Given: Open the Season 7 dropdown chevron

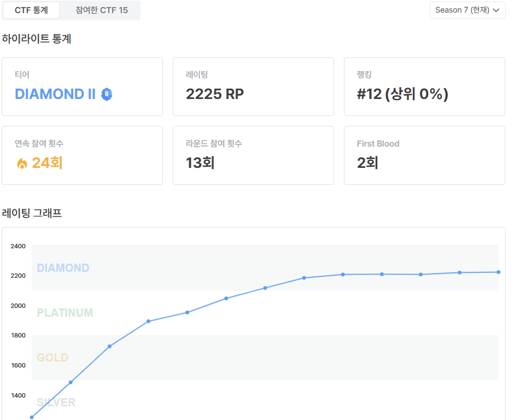Looking at the screenshot, I should (x=496, y=10).
